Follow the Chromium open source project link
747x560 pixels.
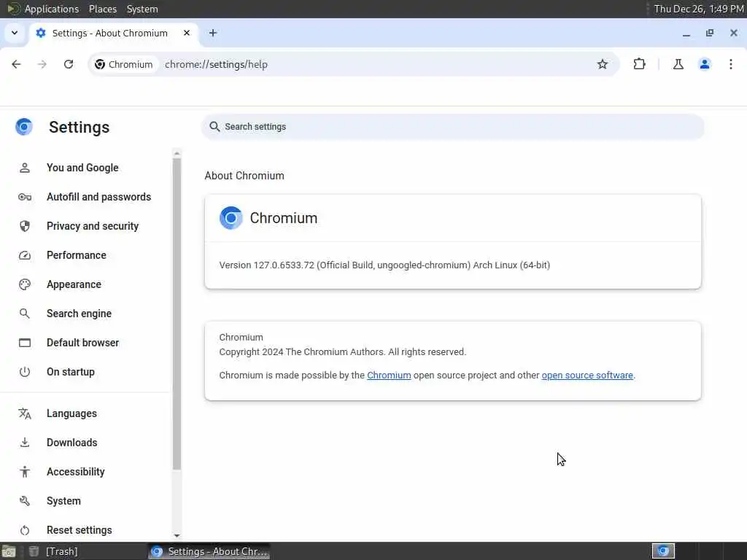(389, 376)
